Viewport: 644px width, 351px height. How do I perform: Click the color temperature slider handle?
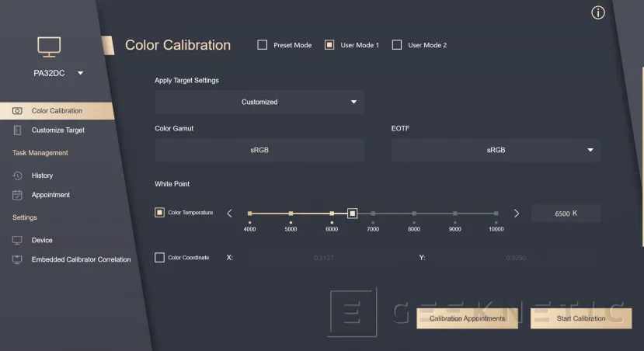coord(352,214)
